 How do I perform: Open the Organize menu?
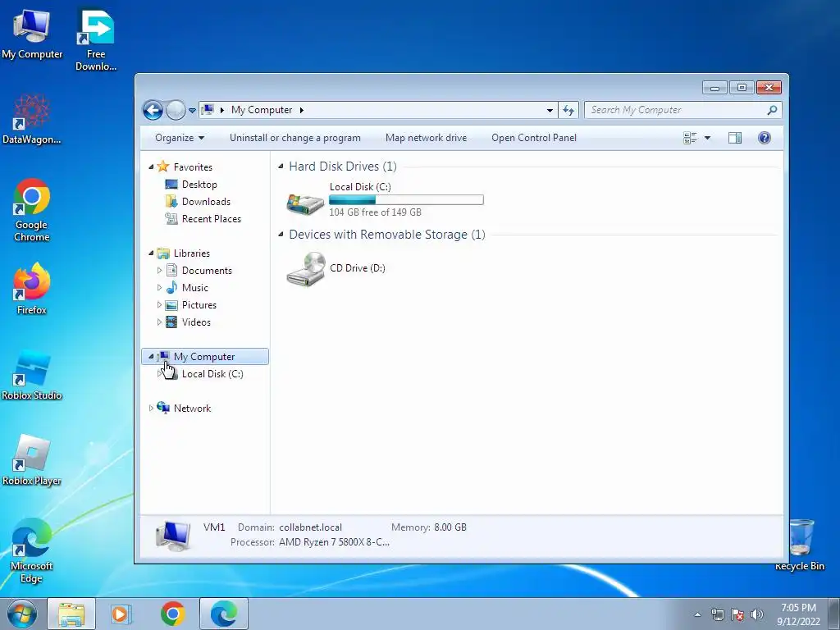pyautogui.click(x=180, y=138)
